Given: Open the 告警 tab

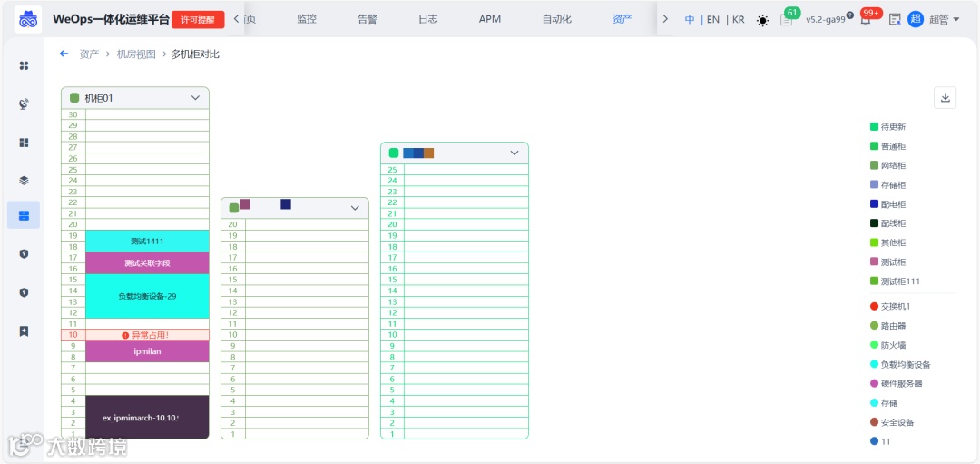Looking at the screenshot, I should point(367,19).
